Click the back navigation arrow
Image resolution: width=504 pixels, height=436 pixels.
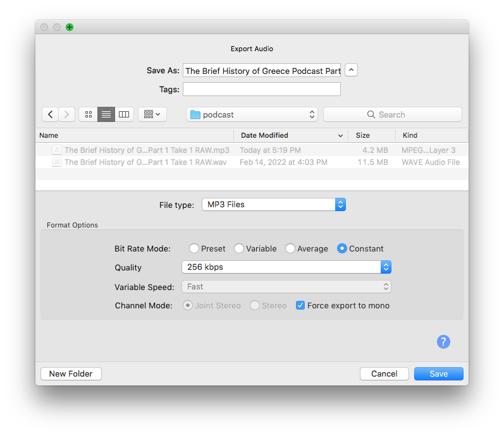coord(51,114)
